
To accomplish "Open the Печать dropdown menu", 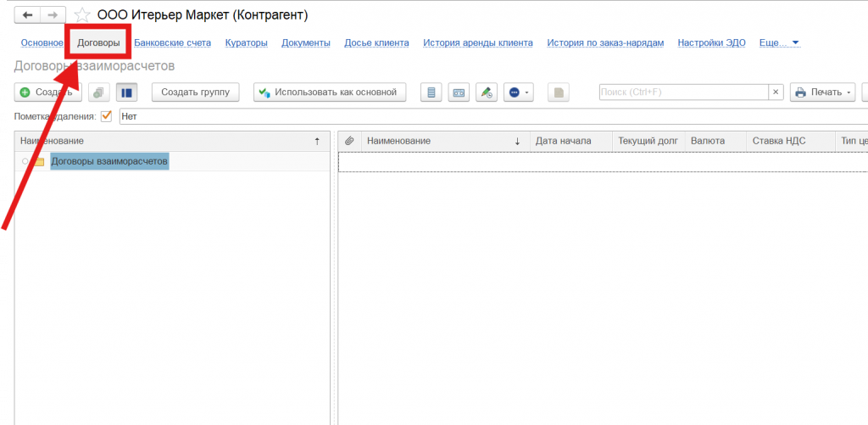I will [822, 92].
